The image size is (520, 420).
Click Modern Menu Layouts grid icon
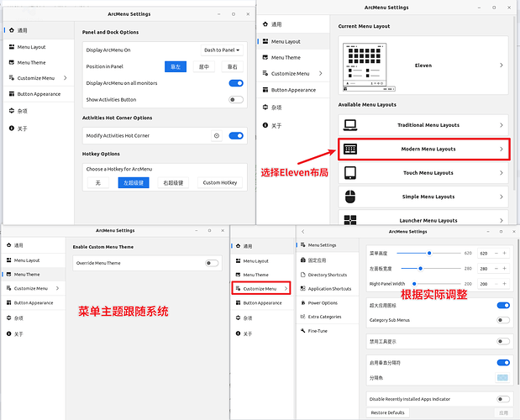(x=350, y=149)
